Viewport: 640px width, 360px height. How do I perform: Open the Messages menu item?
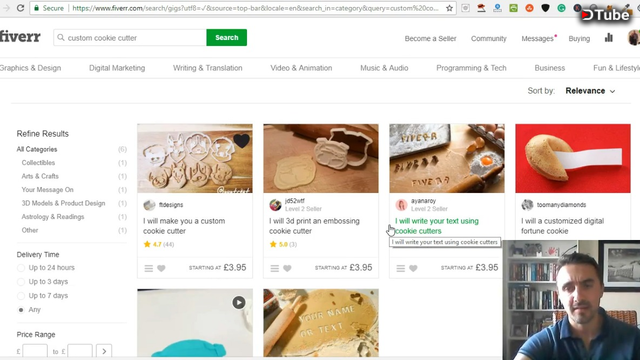tap(538, 38)
